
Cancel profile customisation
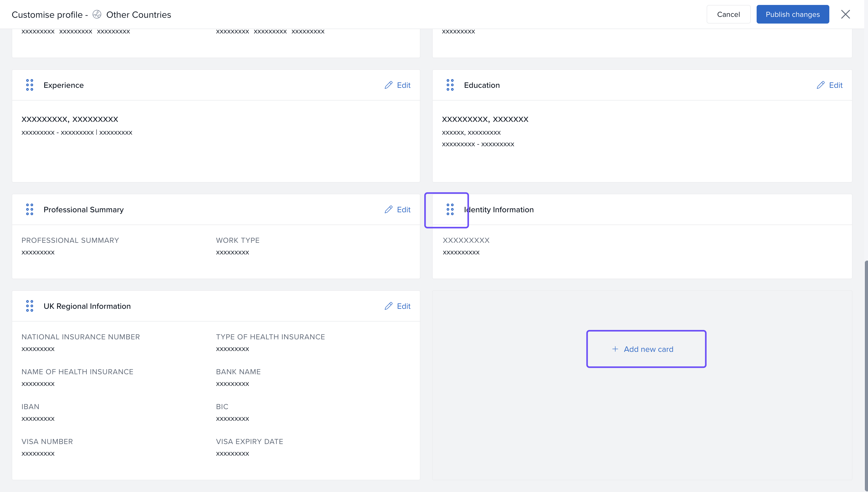(x=728, y=14)
